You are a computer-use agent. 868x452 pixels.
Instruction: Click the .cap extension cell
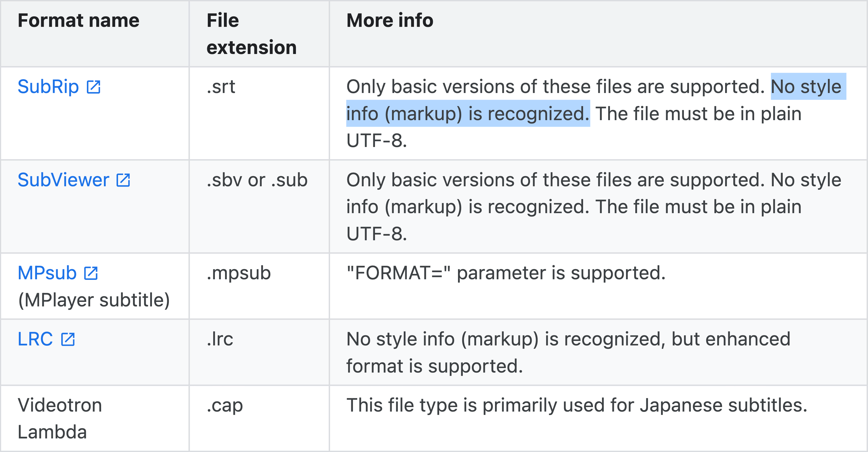click(x=224, y=405)
